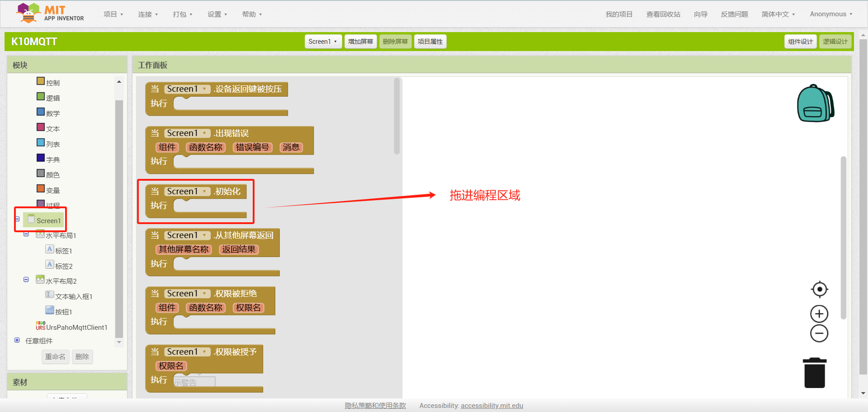Screen dimensions: 868x412
Task: Select the 变量 block category icon
Action: pos(41,189)
